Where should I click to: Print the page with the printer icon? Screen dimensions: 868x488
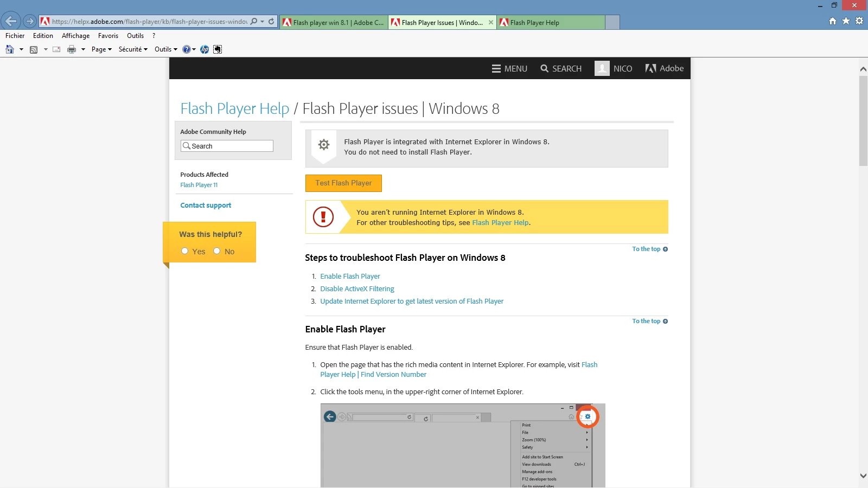(x=71, y=49)
